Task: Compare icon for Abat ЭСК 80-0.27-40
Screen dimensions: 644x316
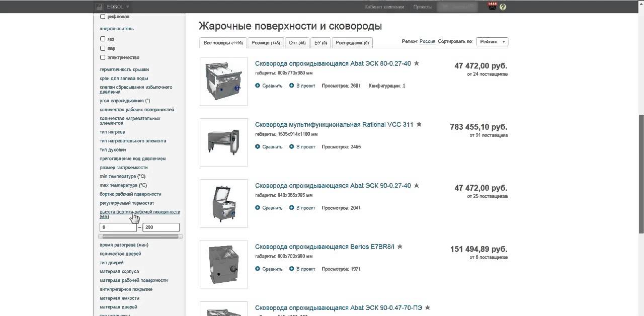Action: tap(258, 86)
